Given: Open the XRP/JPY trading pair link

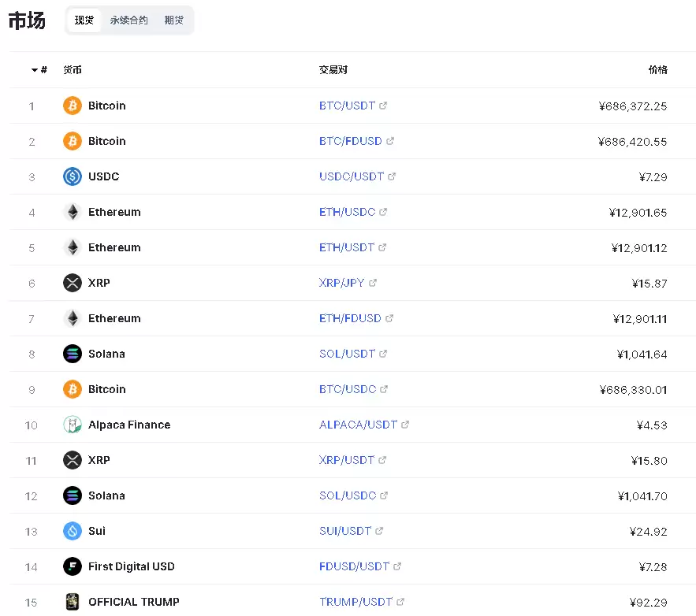Looking at the screenshot, I should tap(341, 283).
